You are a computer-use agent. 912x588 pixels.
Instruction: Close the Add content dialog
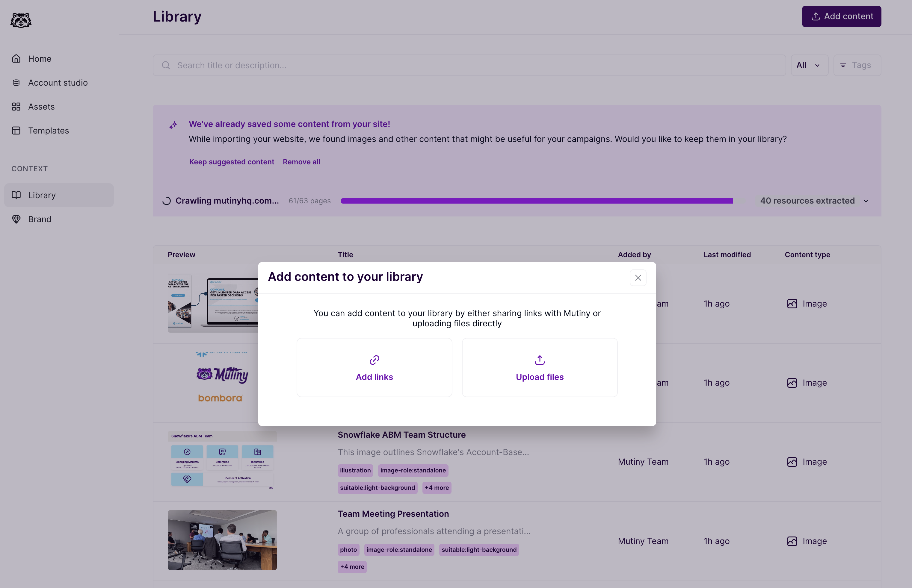pos(638,278)
